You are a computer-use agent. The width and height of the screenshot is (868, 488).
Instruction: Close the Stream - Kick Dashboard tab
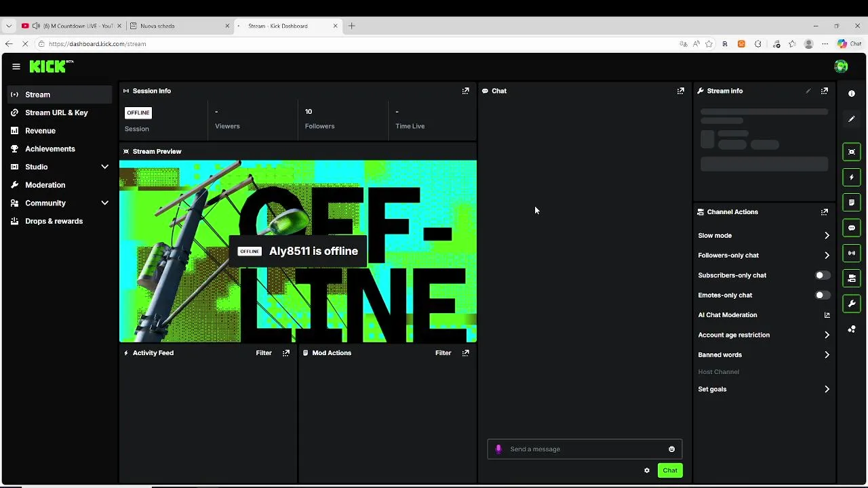tap(335, 26)
